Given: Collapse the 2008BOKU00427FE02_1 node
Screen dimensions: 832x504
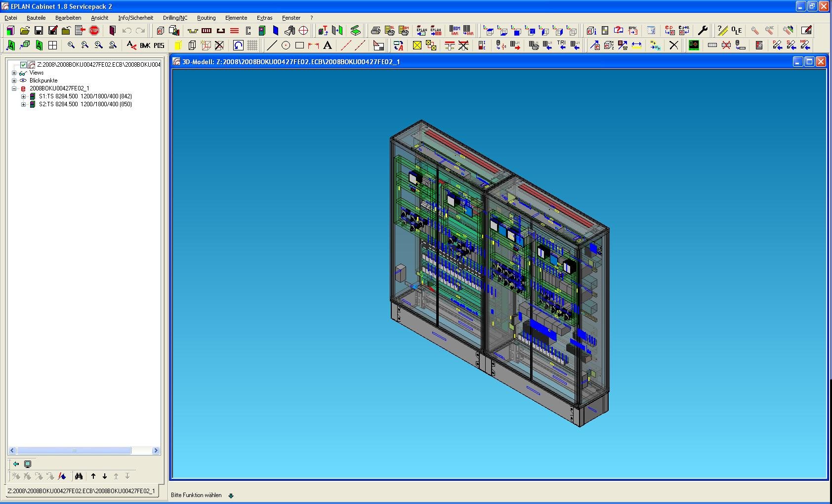Looking at the screenshot, I should pos(14,88).
